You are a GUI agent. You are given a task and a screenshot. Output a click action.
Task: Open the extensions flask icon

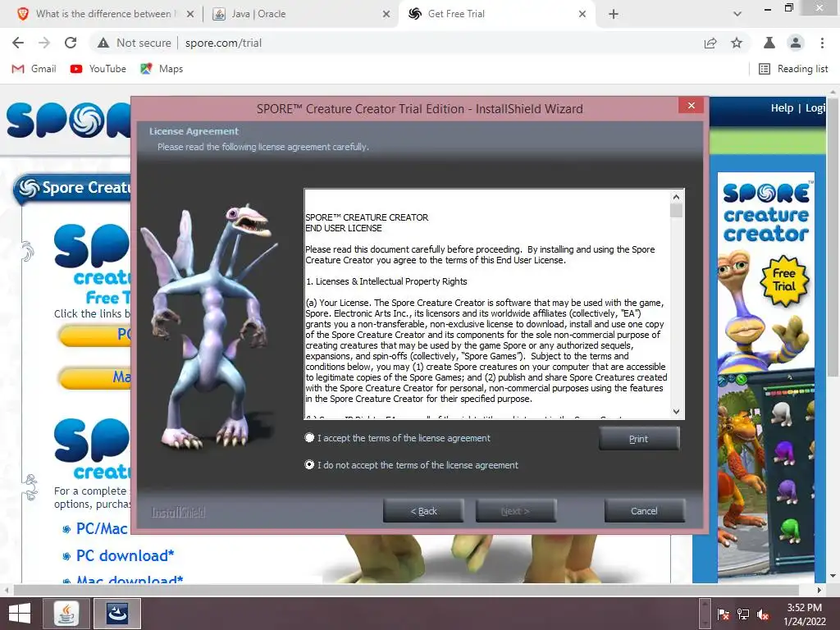769,43
